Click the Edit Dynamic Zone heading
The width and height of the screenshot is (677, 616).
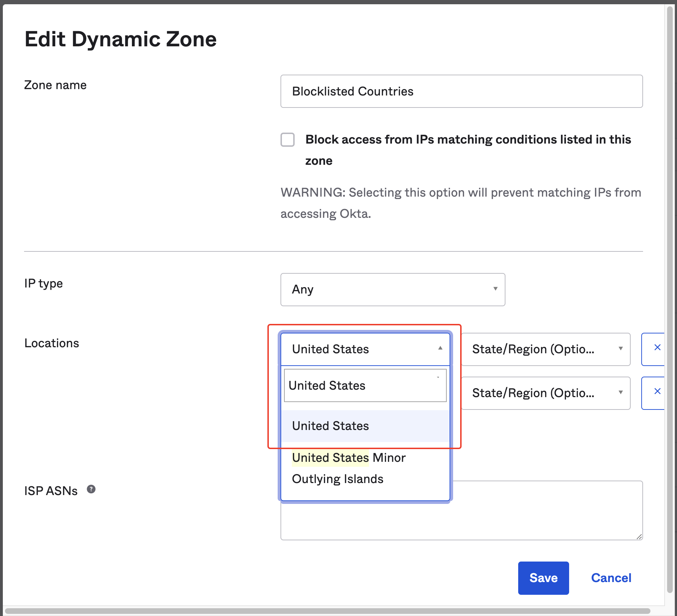(121, 39)
